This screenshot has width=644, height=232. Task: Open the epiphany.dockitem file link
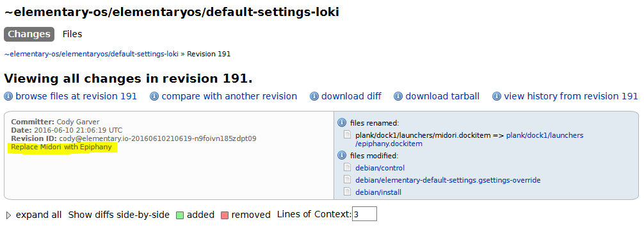[x=469, y=140]
